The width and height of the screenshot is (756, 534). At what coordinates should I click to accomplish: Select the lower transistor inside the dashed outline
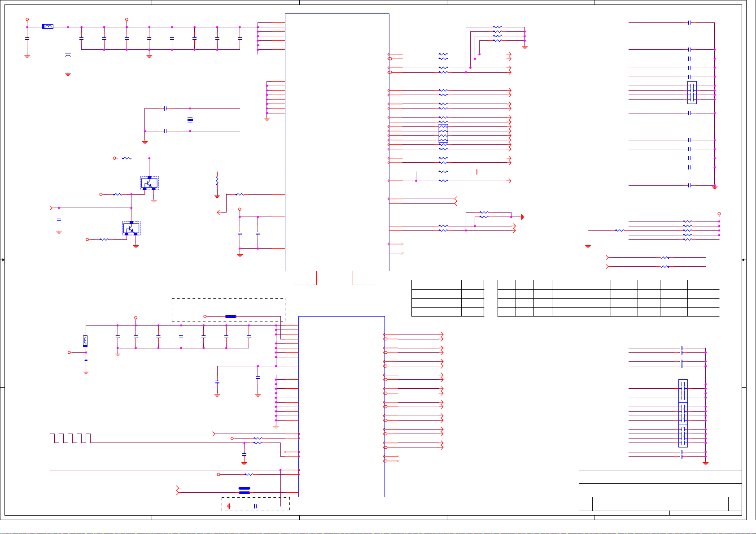point(131,228)
